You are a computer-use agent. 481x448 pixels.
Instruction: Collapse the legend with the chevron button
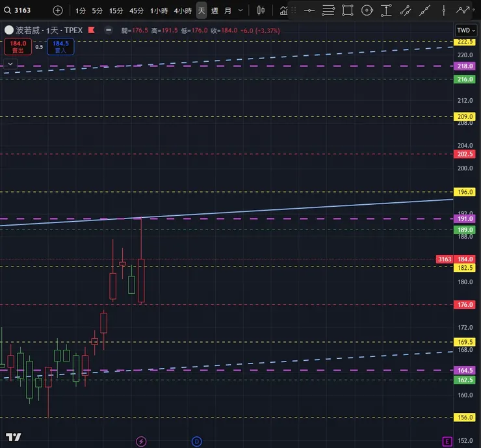tap(10, 64)
